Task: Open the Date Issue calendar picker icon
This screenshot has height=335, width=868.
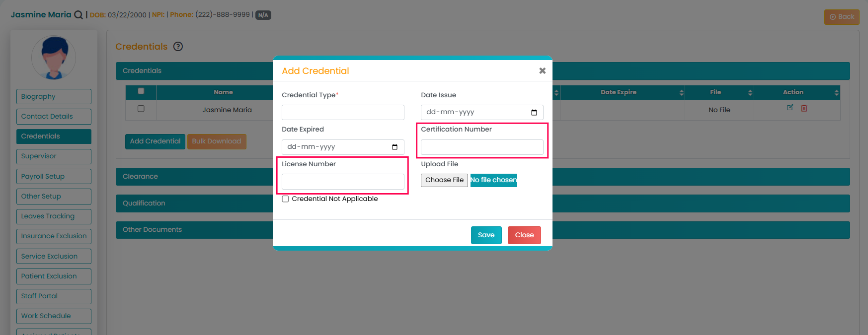Action: pos(534,113)
